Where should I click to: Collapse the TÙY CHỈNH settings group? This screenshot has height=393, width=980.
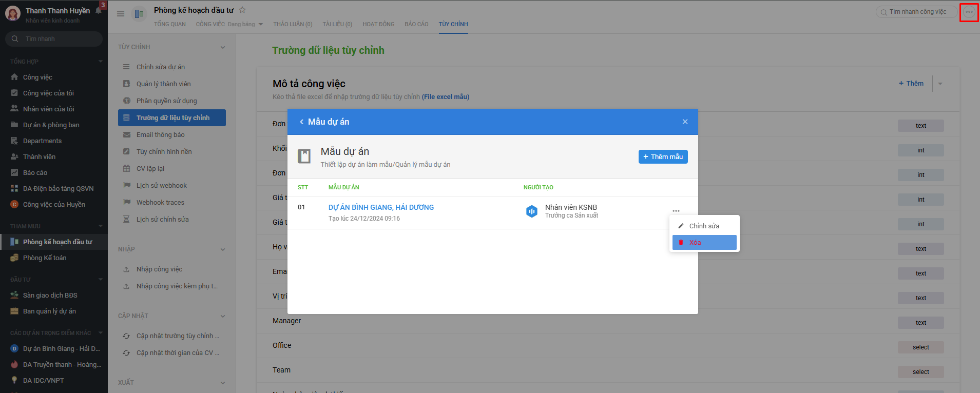click(223, 47)
